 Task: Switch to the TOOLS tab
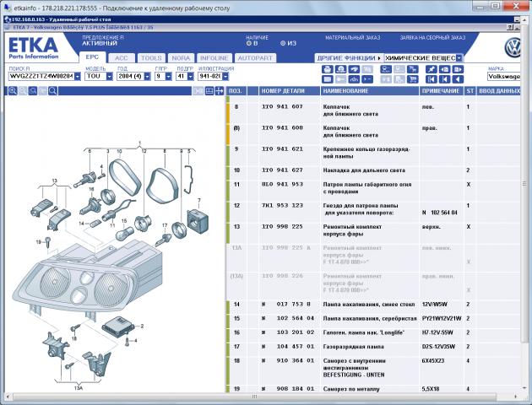(151, 58)
